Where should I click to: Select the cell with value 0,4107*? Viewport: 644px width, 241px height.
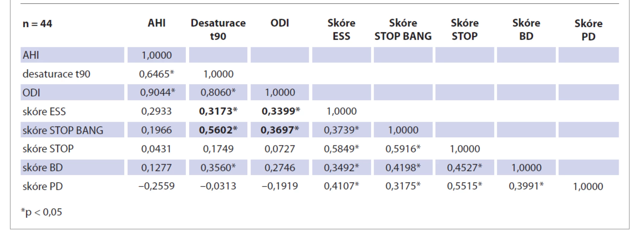pyautogui.click(x=341, y=186)
